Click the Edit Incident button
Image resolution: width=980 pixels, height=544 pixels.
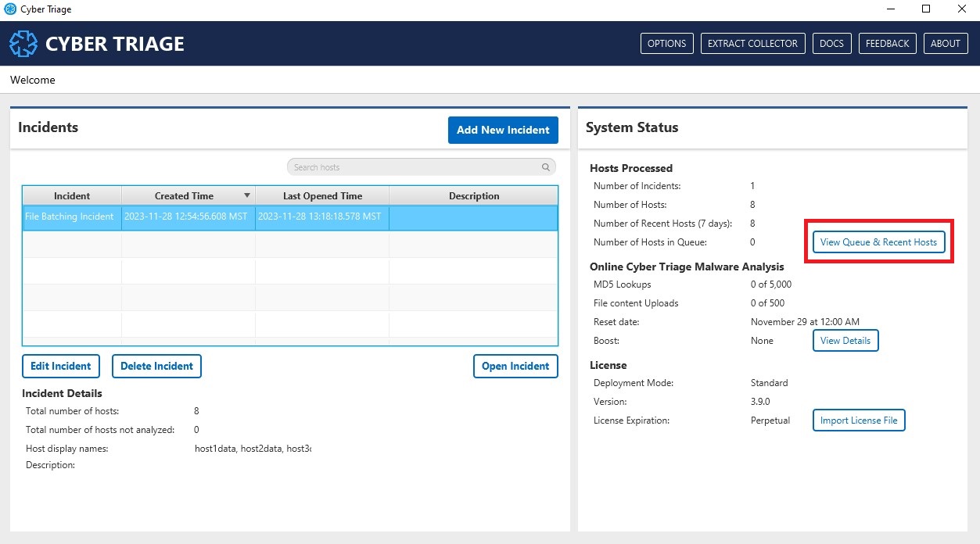click(61, 366)
